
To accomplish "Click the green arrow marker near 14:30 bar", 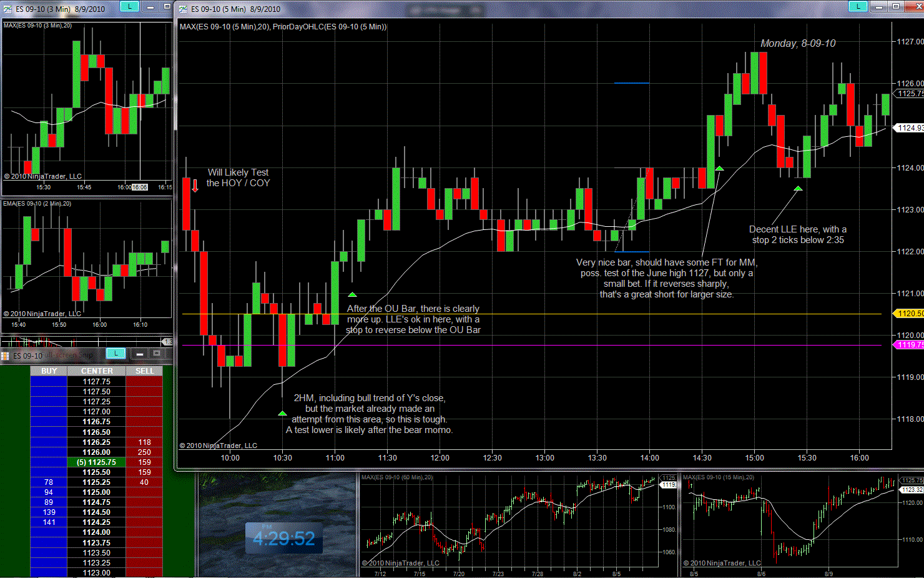I will pos(719,169).
